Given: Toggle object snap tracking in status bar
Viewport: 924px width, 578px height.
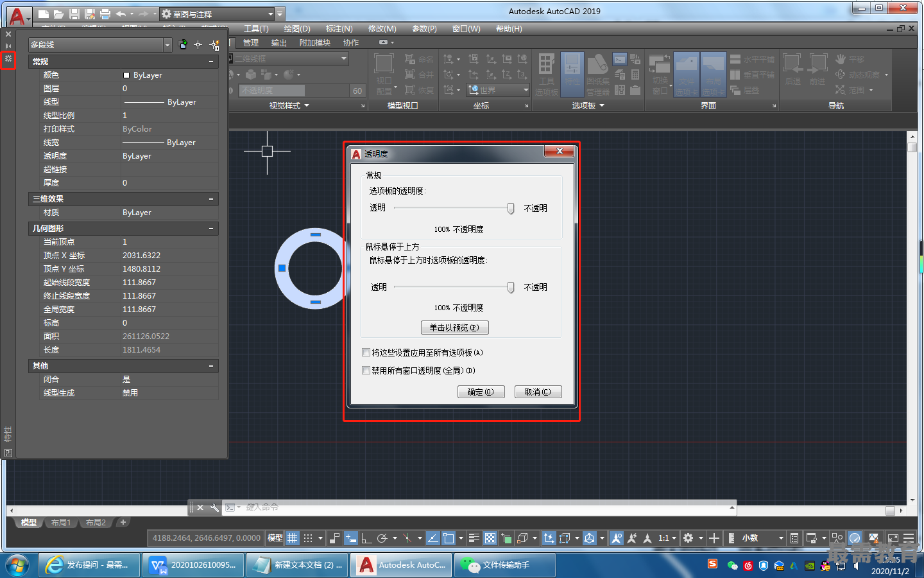Looking at the screenshot, I should (432, 538).
